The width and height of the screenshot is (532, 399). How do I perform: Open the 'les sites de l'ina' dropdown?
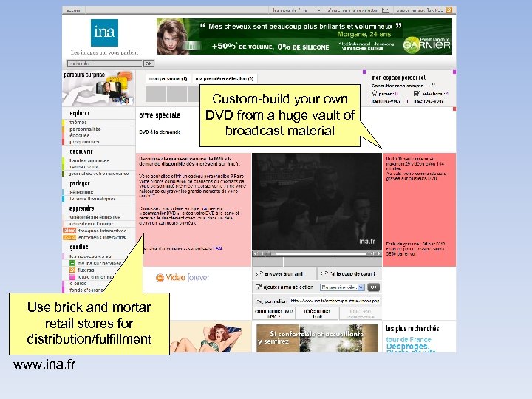point(296,10)
